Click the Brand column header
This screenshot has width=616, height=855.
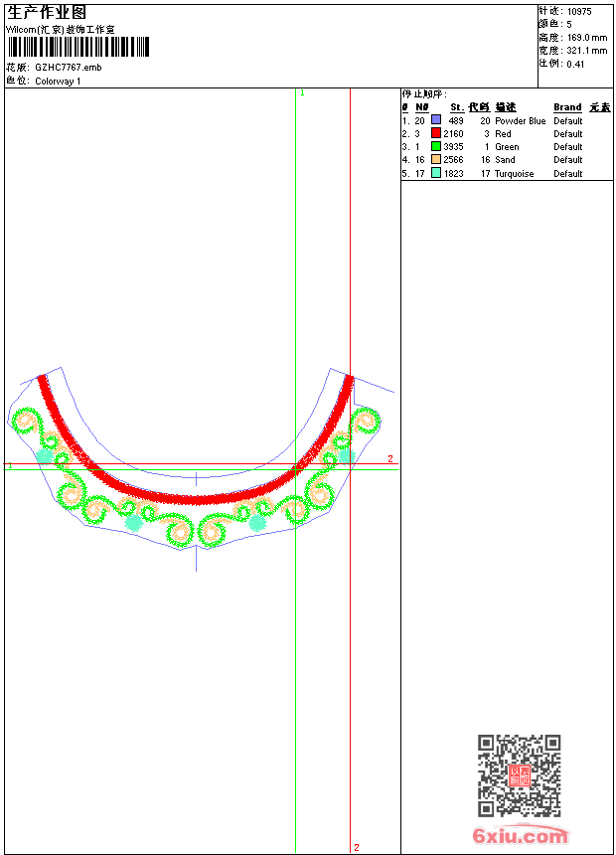567,107
